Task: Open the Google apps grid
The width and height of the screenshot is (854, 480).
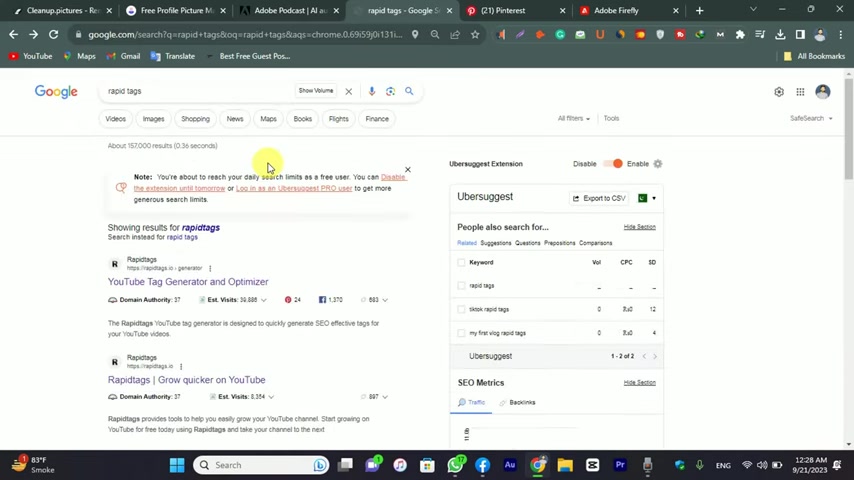Action: (x=800, y=92)
